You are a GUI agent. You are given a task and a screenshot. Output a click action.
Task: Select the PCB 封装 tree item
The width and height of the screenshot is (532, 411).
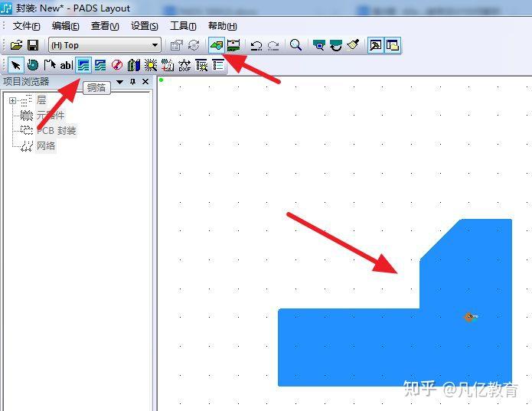point(57,131)
